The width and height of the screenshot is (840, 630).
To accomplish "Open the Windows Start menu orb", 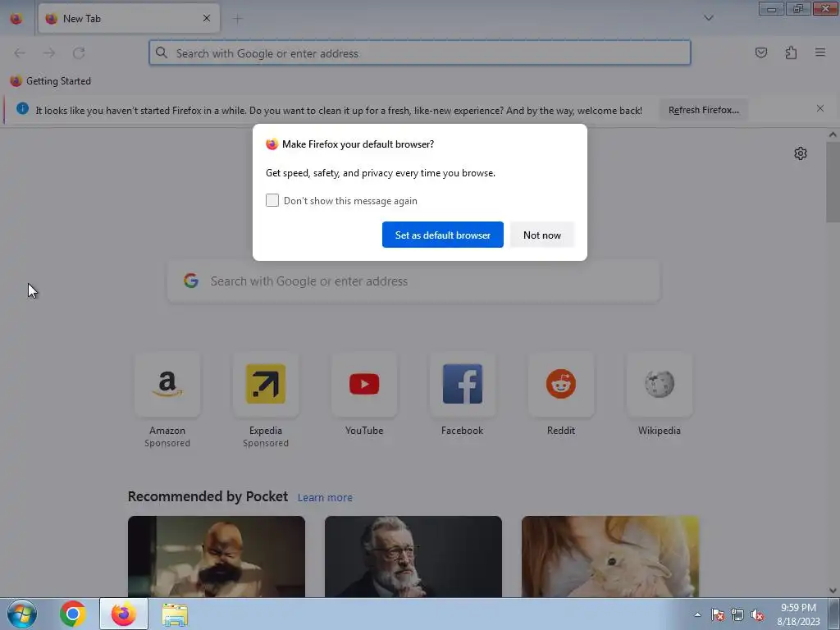I will 22,614.
